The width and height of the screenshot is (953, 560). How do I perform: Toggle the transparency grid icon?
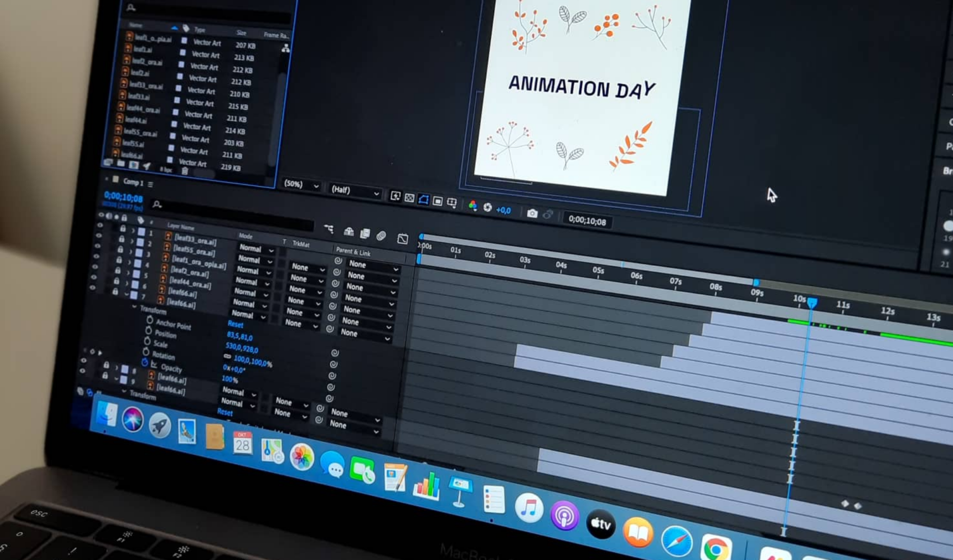[409, 198]
